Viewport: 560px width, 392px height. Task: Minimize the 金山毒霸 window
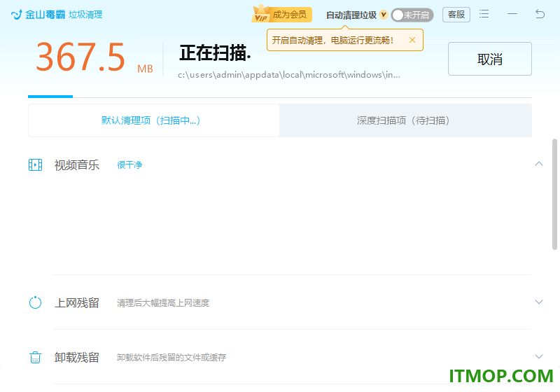point(512,14)
